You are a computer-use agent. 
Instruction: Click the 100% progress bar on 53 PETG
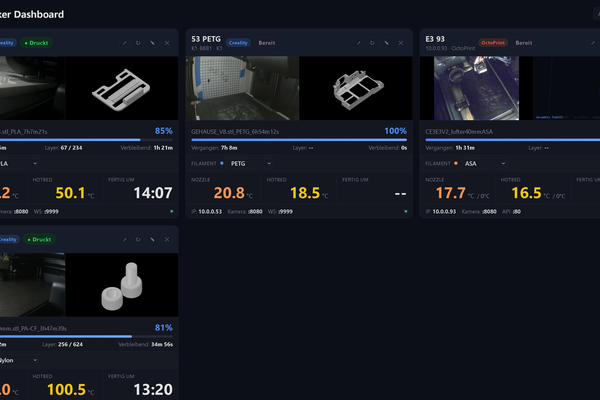pos(299,140)
